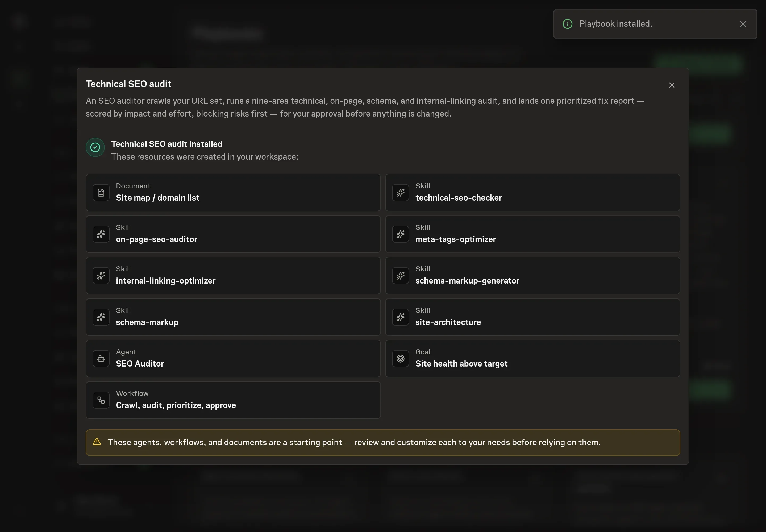Click the info icon in Playbook toast
The height and width of the screenshot is (532, 766).
tap(567, 24)
